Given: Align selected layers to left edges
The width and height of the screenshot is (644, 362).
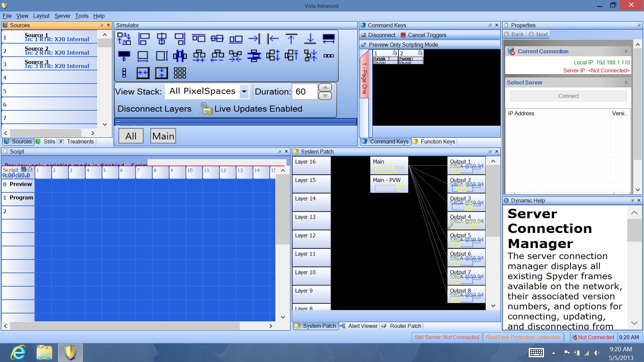Looking at the screenshot, I should [x=144, y=39].
